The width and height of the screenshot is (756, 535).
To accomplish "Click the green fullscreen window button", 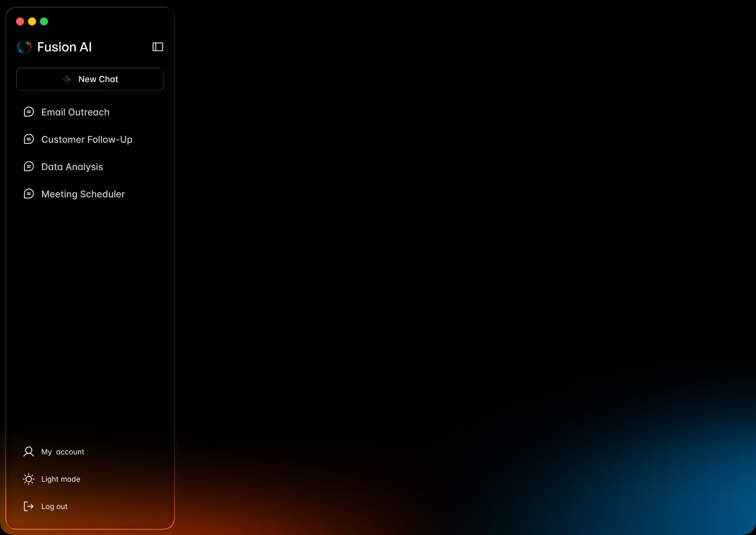I will [x=44, y=21].
